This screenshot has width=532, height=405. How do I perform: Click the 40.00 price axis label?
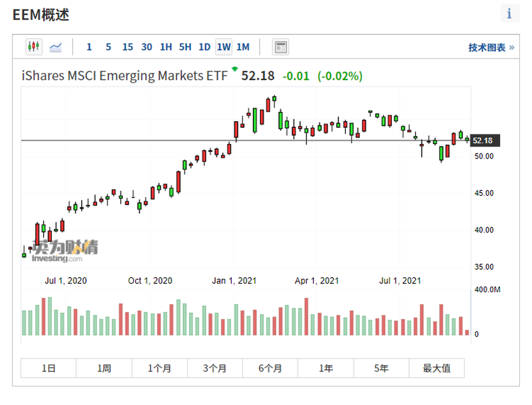484,230
